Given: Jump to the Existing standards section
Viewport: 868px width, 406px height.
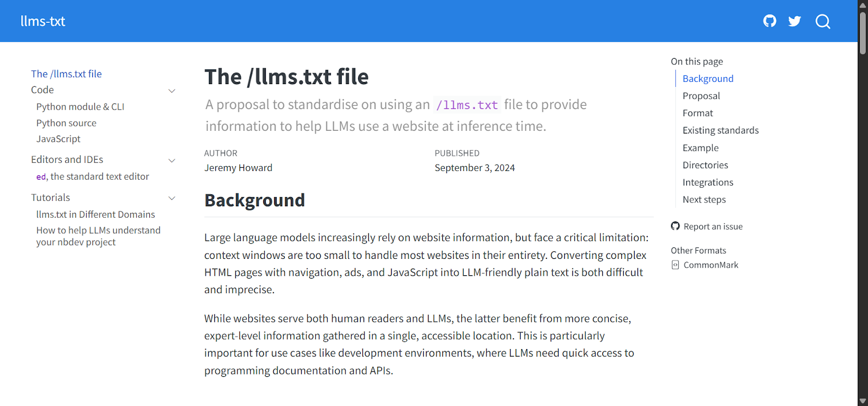Looking at the screenshot, I should tap(721, 130).
